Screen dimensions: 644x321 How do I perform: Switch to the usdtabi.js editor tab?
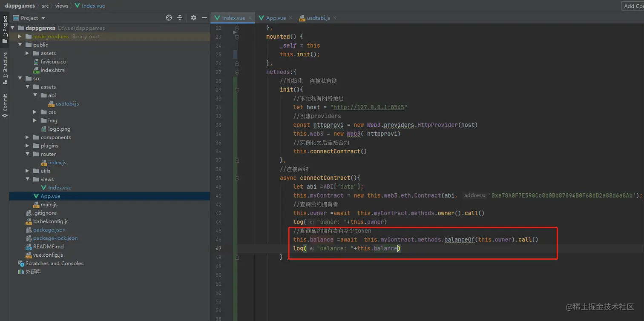318,18
